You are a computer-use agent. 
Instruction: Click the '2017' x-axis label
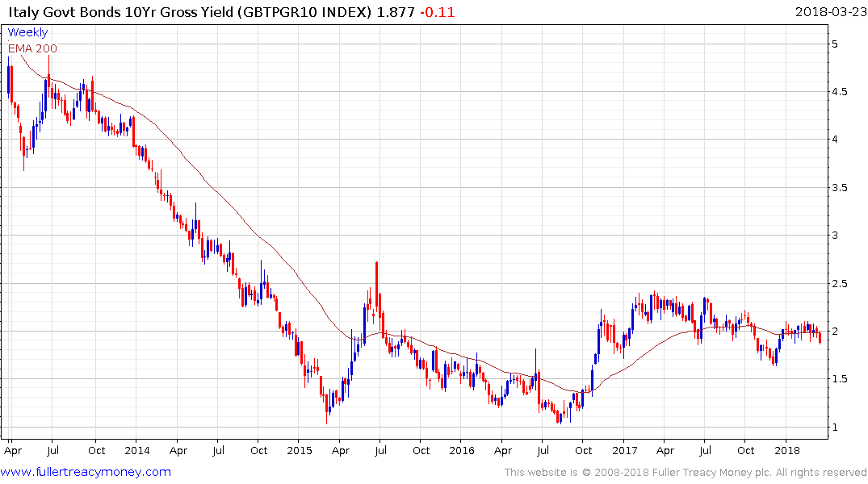[624, 450]
